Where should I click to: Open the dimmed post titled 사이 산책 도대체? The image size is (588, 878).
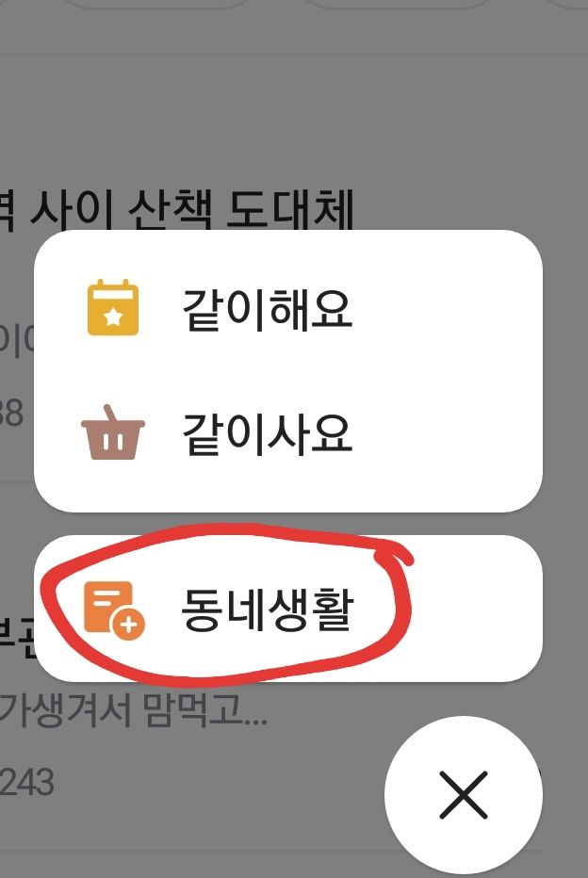[176, 210]
